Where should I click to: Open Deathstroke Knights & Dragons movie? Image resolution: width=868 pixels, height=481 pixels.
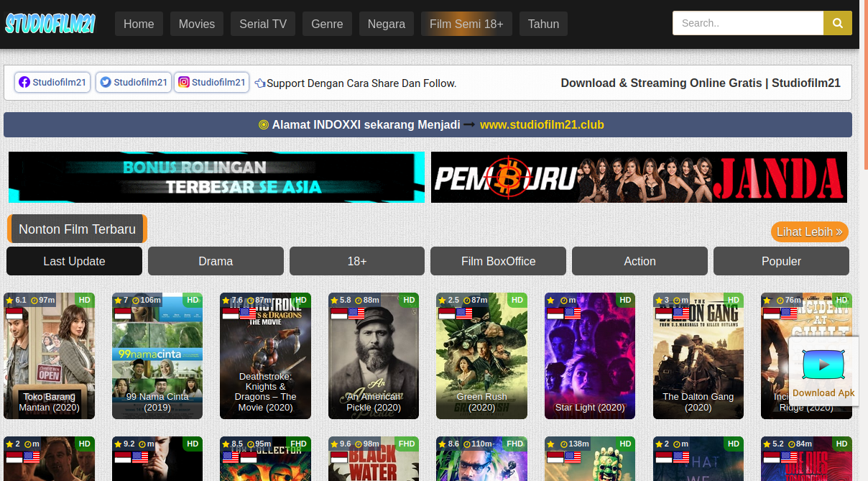click(x=265, y=356)
